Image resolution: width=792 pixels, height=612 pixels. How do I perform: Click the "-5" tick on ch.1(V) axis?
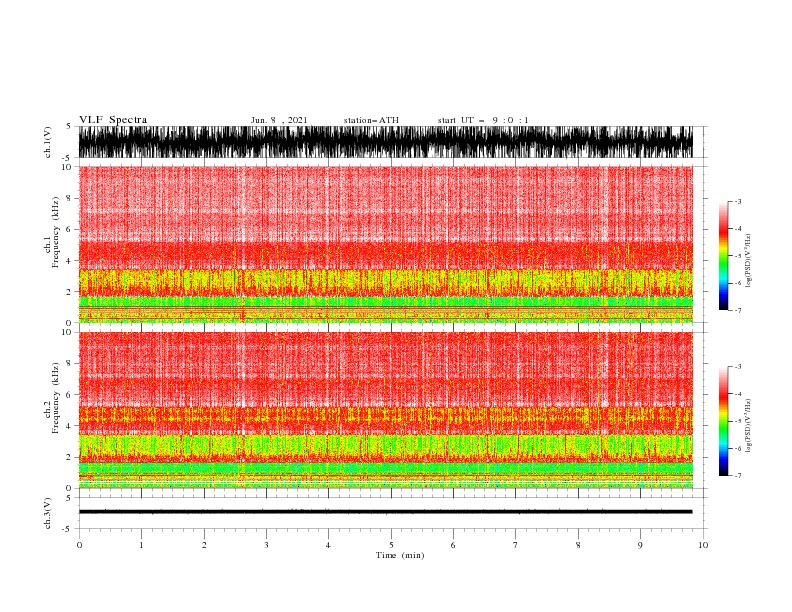(68, 158)
